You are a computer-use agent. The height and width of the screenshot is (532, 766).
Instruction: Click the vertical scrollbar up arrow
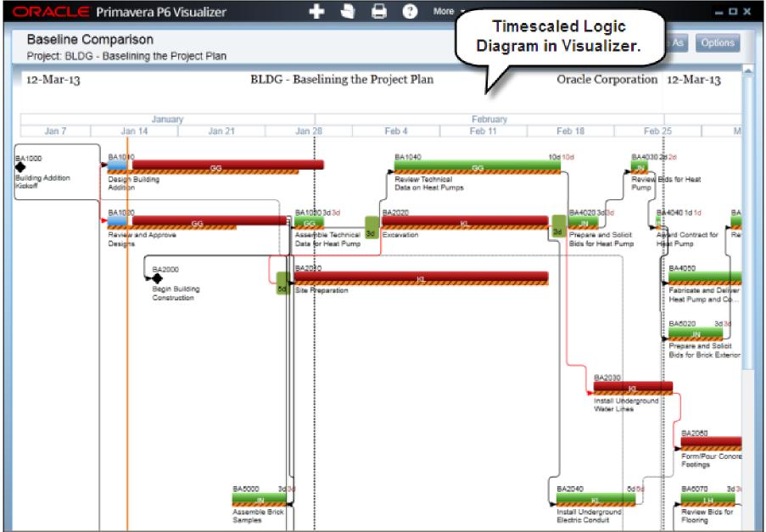click(748, 70)
